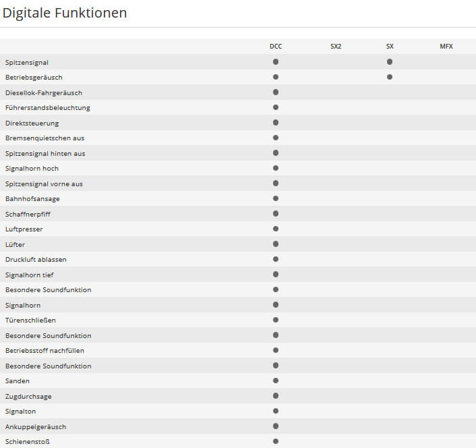Viewport: 476px width, 448px height.
Task: Click the Zugdurchsage row label
Action: (28, 396)
